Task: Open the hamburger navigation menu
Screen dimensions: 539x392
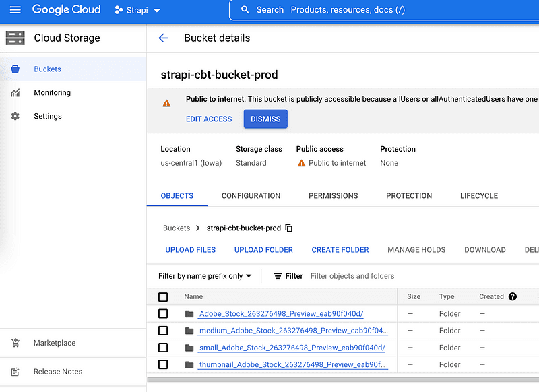Action: (15, 9)
